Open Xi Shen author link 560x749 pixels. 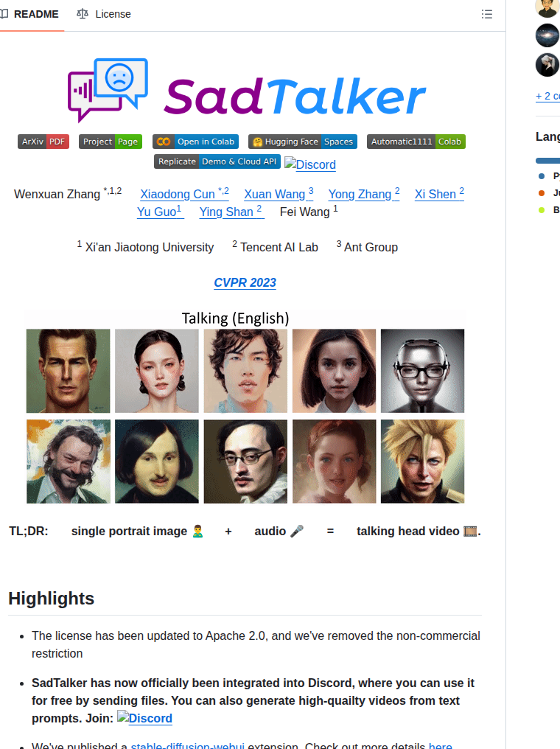pyautogui.click(x=439, y=194)
